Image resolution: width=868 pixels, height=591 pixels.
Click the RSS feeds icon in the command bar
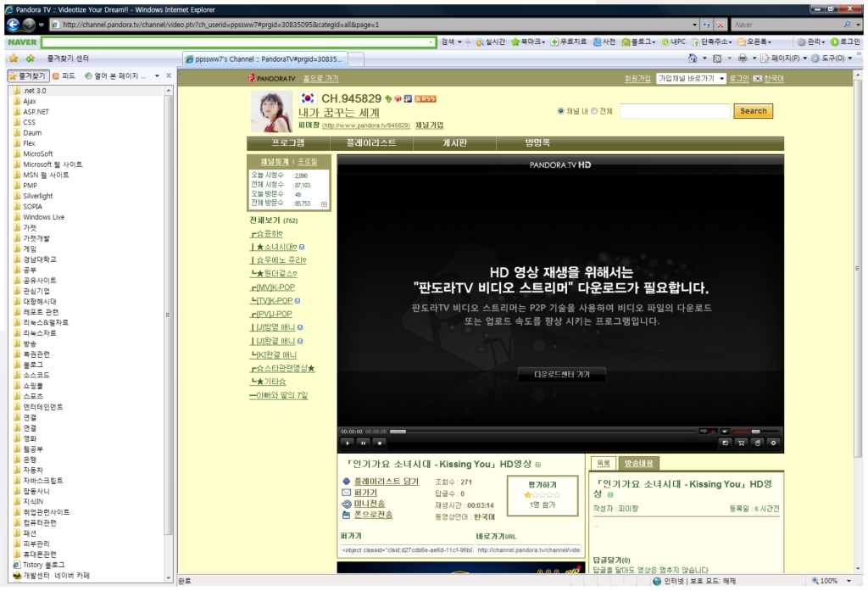click(717, 59)
